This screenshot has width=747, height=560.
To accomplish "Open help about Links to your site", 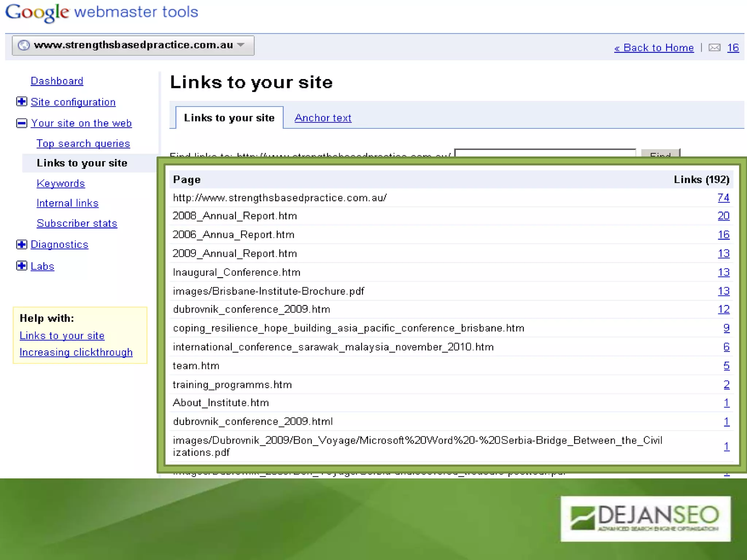I will point(62,336).
